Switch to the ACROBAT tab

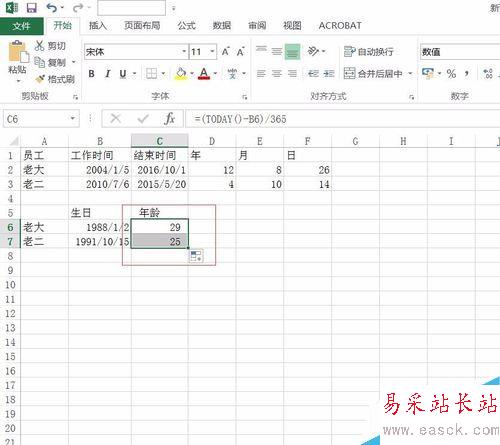[340, 26]
